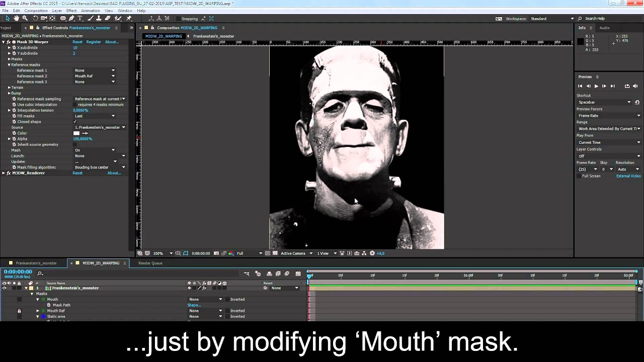Image resolution: width=644 pixels, height=362 pixels.
Task: Toggle the Inherit source geometry checkbox
Action: pyautogui.click(x=75, y=144)
